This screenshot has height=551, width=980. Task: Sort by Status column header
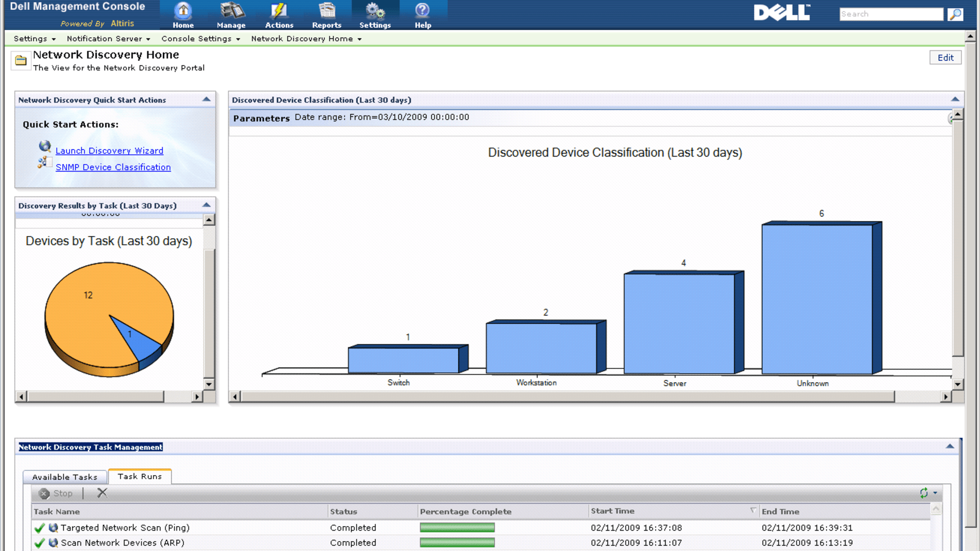373,512
